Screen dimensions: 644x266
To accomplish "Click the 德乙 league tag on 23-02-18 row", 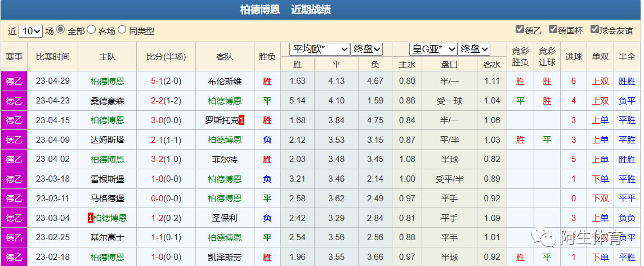I will (x=14, y=258).
